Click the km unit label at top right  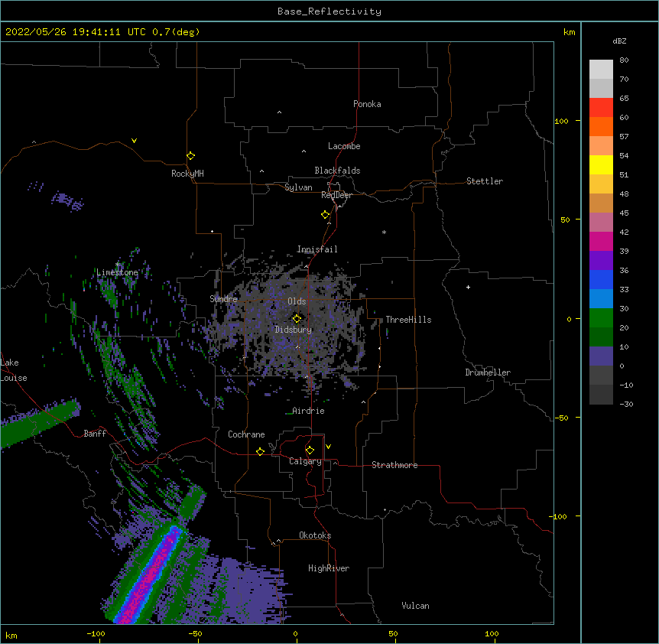coord(570,32)
